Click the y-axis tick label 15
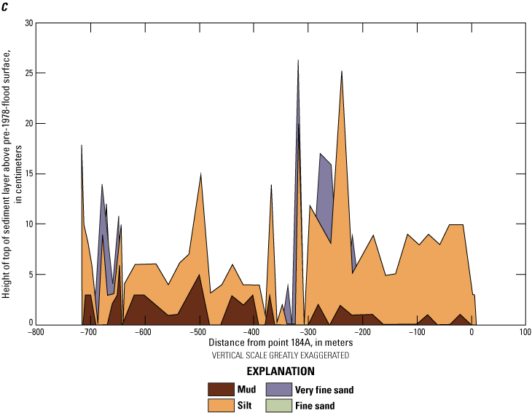 coord(29,173)
